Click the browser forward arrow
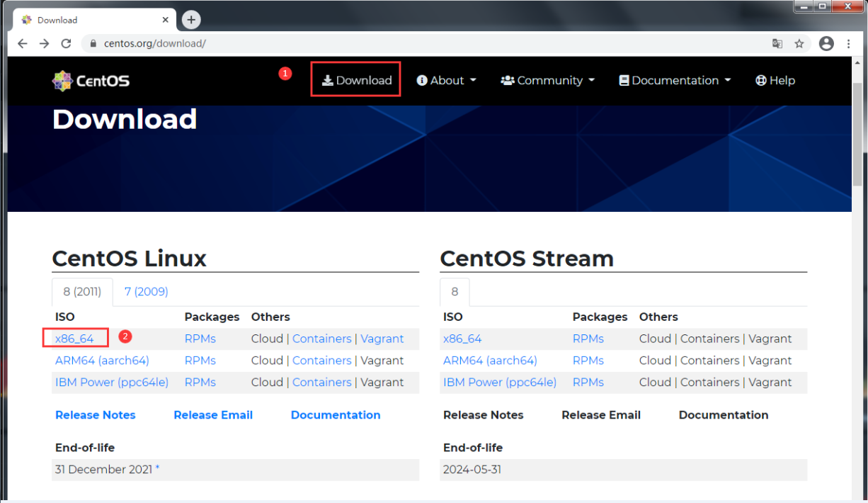Image resolution: width=868 pixels, height=503 pixels. tap(44, 44)
